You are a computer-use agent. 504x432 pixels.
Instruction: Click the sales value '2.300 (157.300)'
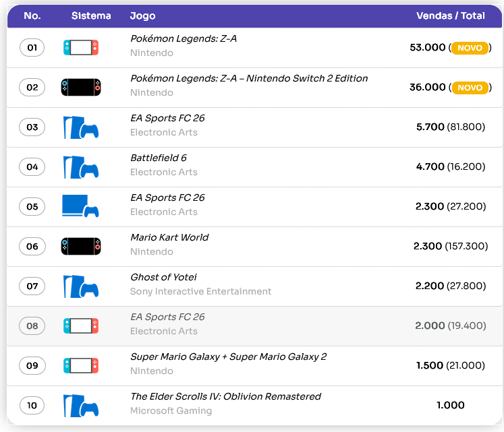pos(451,247)
